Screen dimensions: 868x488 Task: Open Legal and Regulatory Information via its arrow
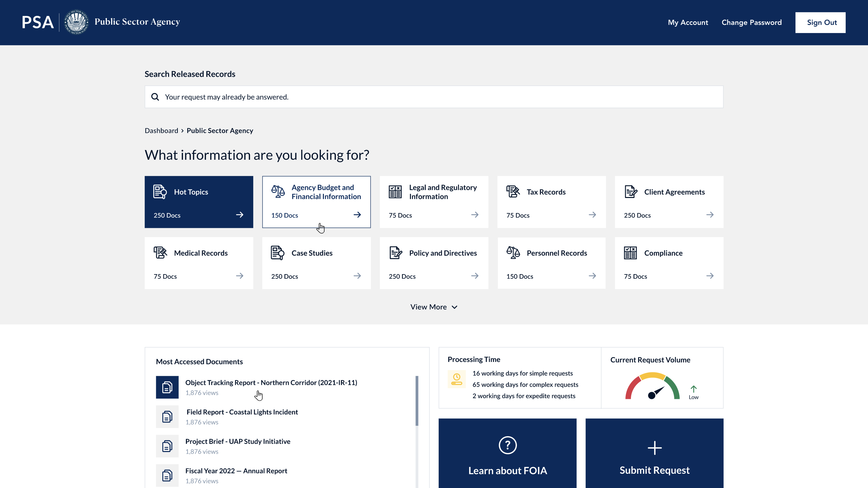tap(475, 215)
